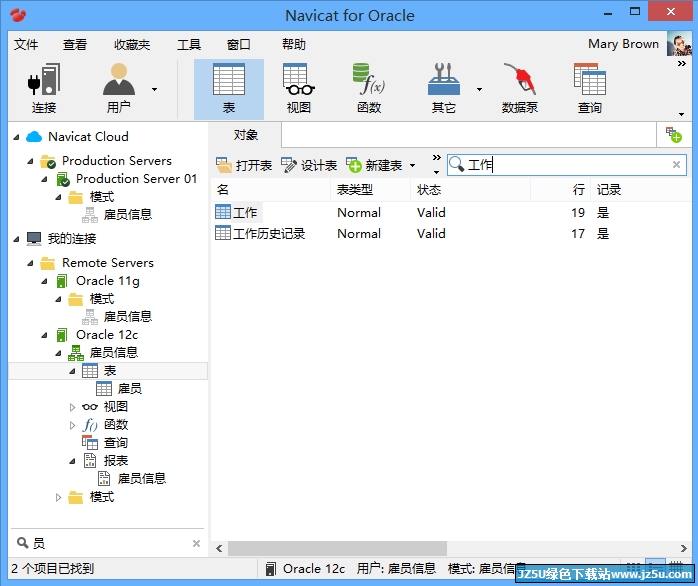The image size is (698, 586).
Task: Click the Mary Brown avatar picture
Action: pyautogui.click(x=679, y=44)
